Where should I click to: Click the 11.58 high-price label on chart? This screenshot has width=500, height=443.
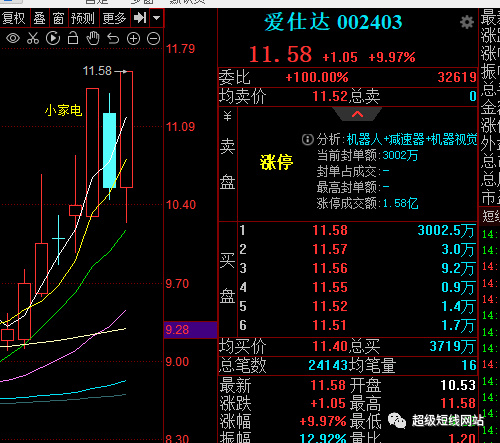(x=97, y=71)
